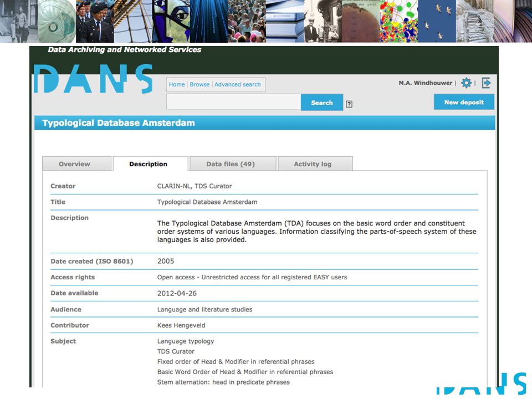This screenshot has height=399, width=532.
Task: Open the Browse link
Action: (199, 84)
